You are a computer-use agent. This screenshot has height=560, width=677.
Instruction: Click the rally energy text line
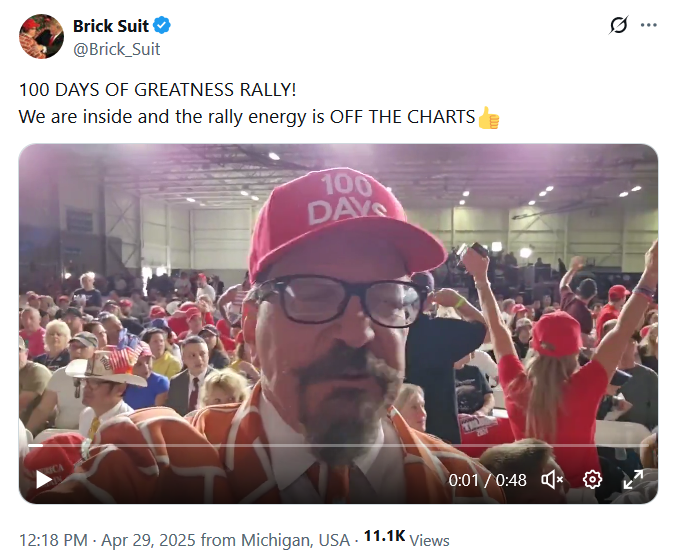pyautogui.click(x=246, y=117)
